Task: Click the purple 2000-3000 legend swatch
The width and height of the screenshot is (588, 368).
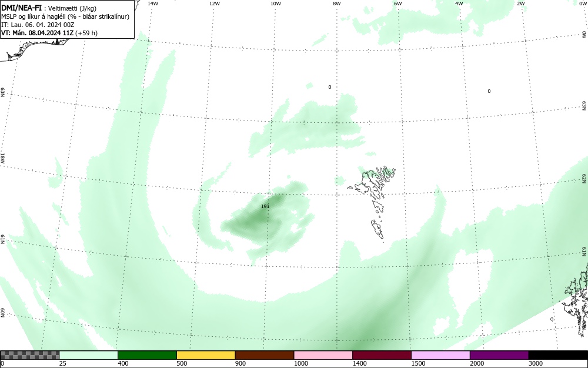Action: (499, 355)
